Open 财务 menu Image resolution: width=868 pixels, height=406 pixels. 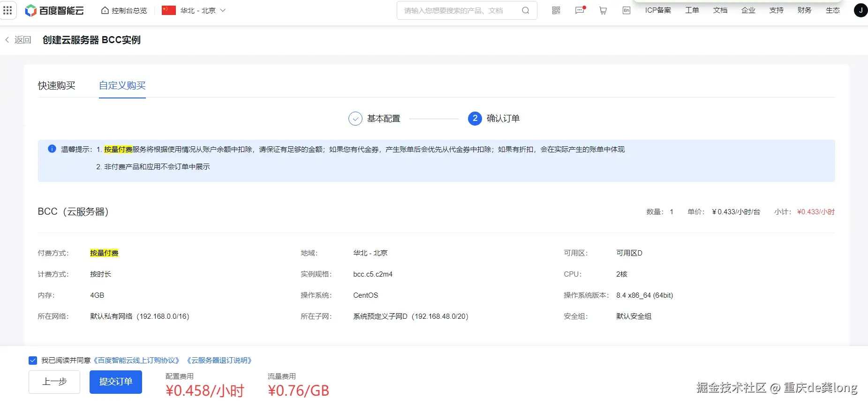[x=805, y=10]
